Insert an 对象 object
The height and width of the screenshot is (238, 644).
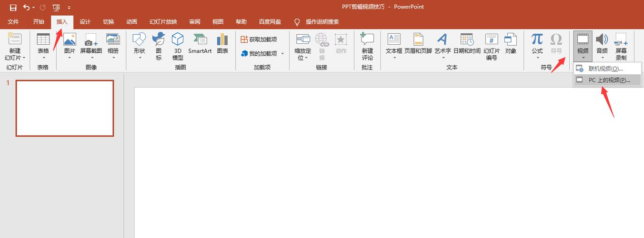click(x=511, y=43)
